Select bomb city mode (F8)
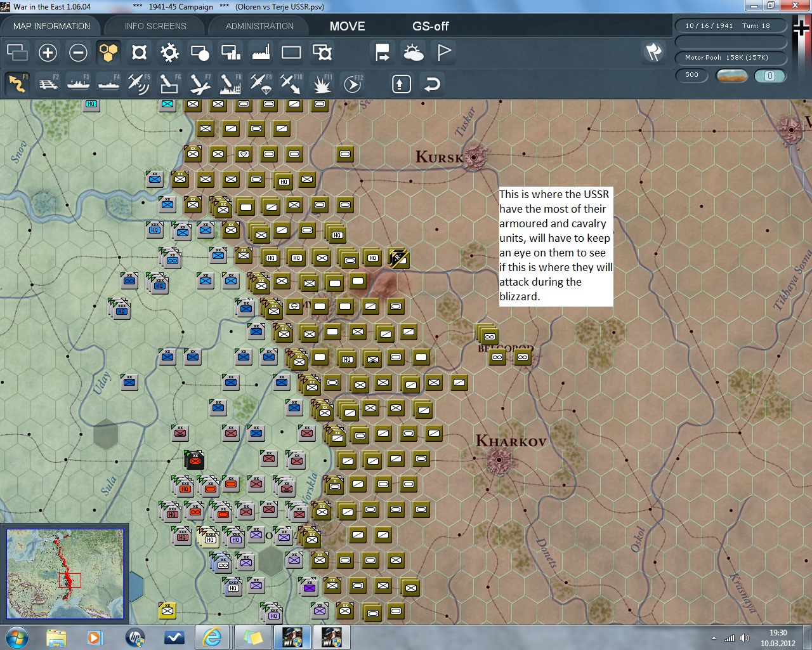This screenshot has height=650, width=812. point(230,84)
